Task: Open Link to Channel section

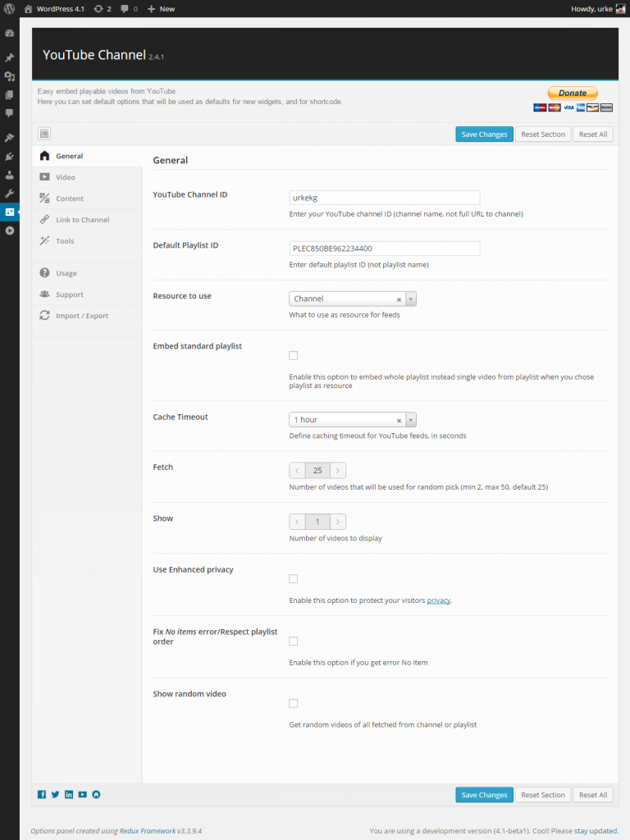Action: 87,220
